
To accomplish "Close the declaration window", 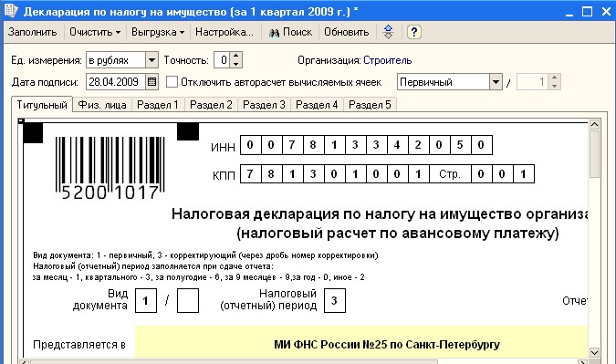I will (x=606, y=11).
